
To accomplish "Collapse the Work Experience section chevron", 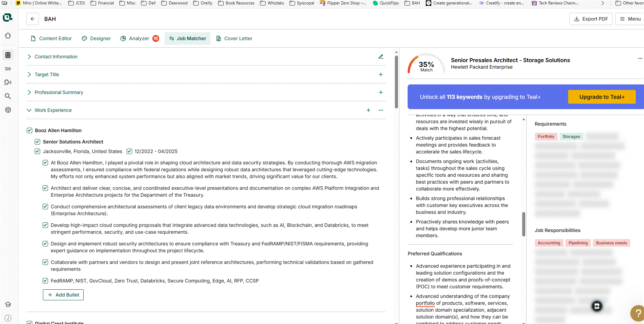I will pyautogui.click(x=29, y=110).
